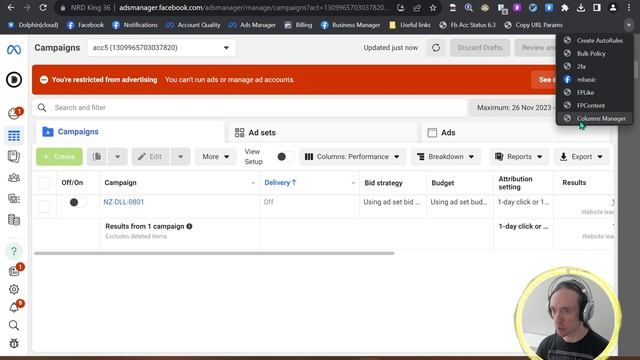The width and height of the screenshot is (640, 360).
Task: Click the green Create button
Action: tap(59, 157)
